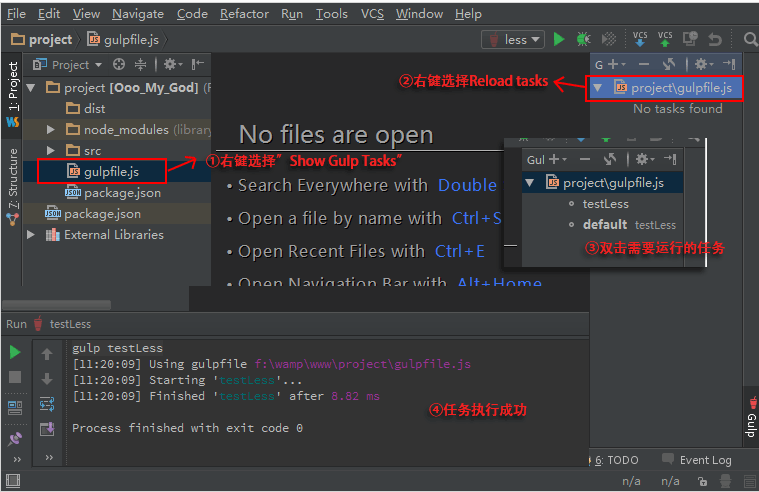Switch to the 1: Project side tab
This screenshot has width=759, height=492.
(13, 93)
